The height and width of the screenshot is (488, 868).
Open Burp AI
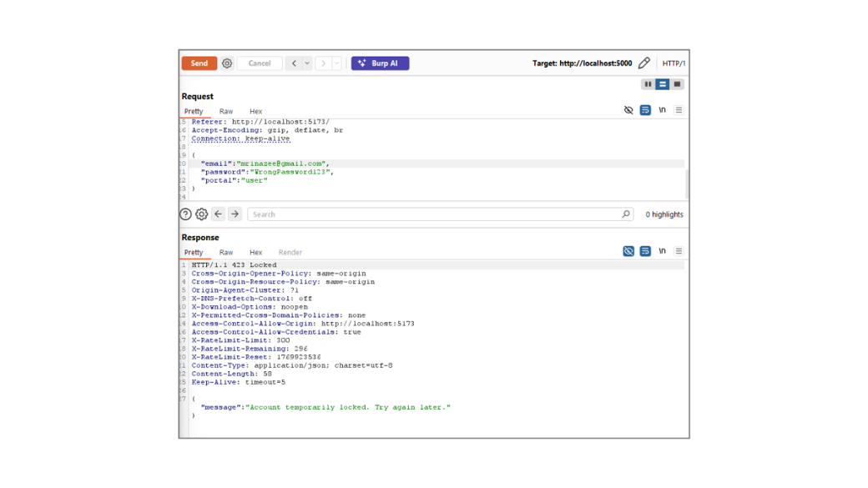pos(380,63)
